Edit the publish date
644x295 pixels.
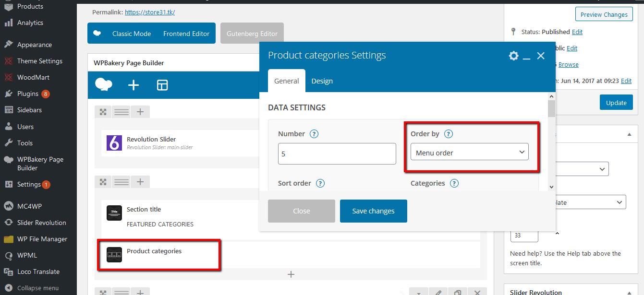pyautogui.click(x=626, y=81)
